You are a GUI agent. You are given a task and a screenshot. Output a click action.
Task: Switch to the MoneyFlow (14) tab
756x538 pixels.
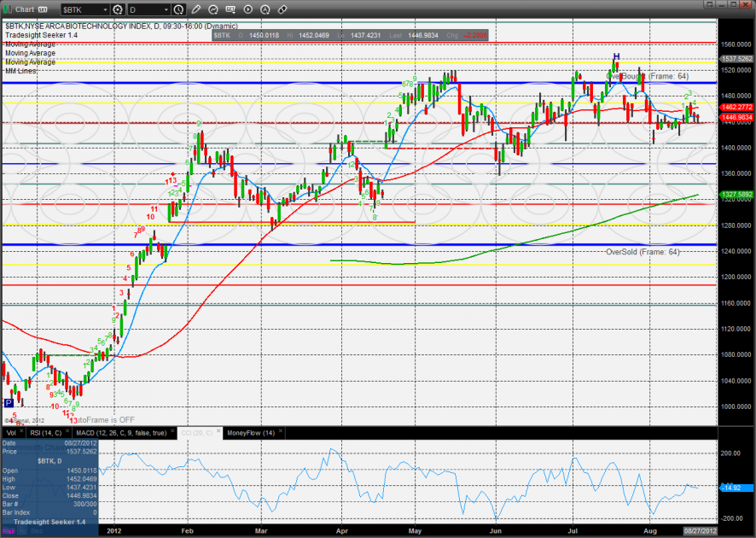[249, 433]
